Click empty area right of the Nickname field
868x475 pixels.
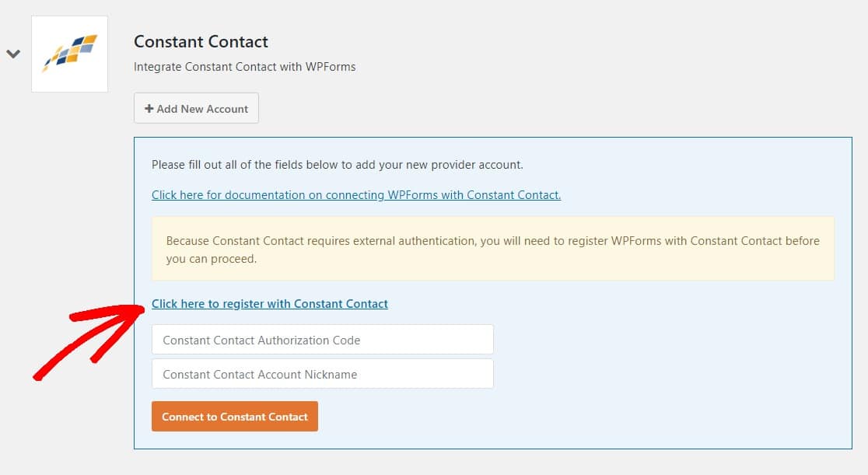(x=664, y=374)
